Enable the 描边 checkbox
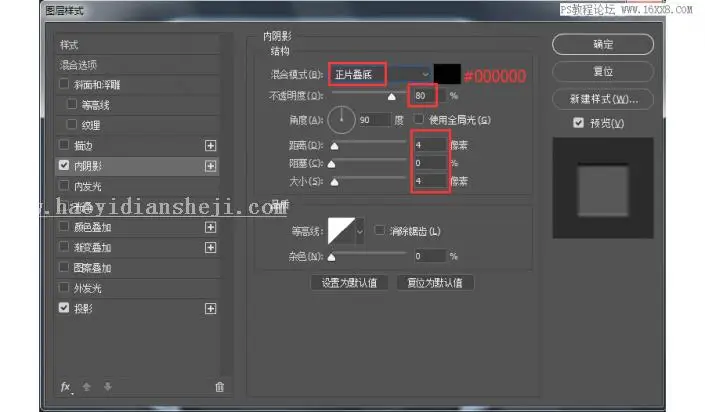The width and height of the screenshot is (705, 412). click(64, 145)
